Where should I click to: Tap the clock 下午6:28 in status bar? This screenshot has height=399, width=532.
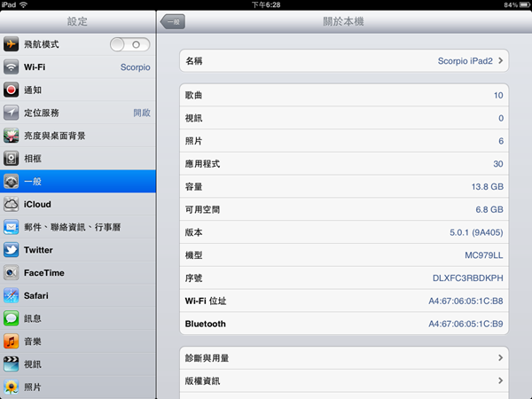(x=266, y=4)
